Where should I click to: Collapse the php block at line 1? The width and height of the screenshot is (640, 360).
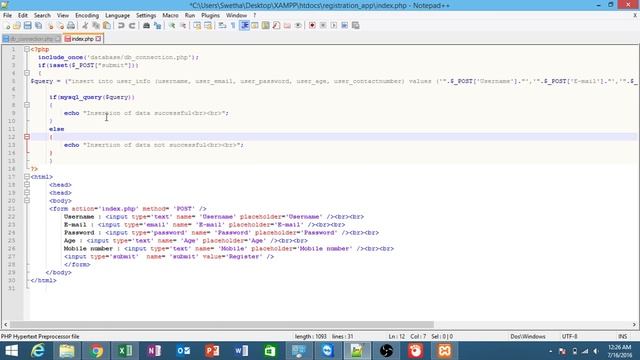27,49
